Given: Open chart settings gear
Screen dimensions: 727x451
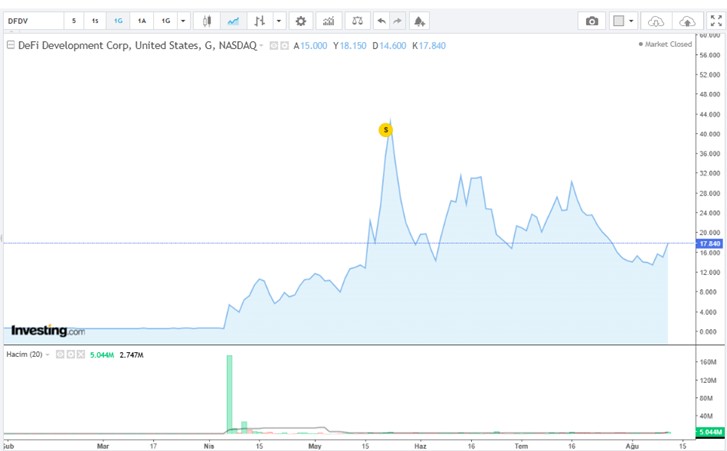Looking at the screenshot, I should tap(301, 21).
